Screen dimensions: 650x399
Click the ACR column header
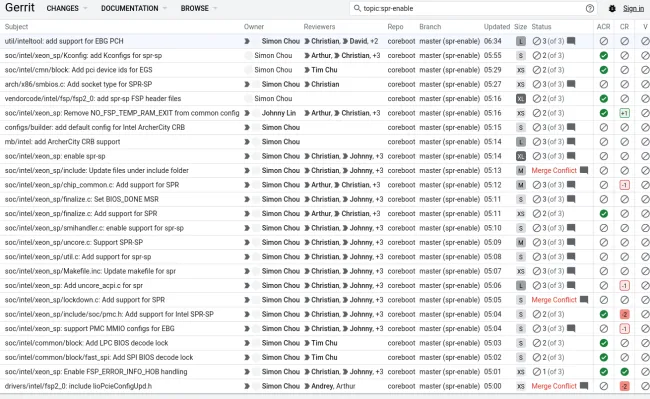click(x=603, y=27)
